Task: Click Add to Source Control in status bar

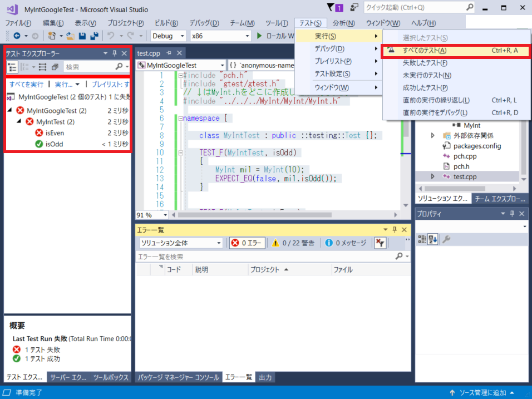Action: pyautogui.click(x=482, y=392)
